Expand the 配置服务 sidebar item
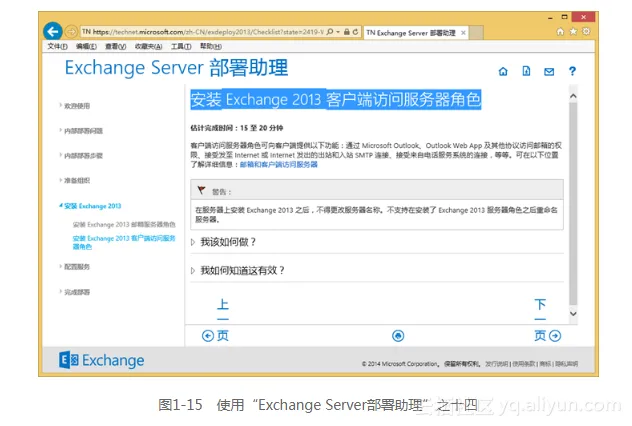632x426 pixels. 60,267
